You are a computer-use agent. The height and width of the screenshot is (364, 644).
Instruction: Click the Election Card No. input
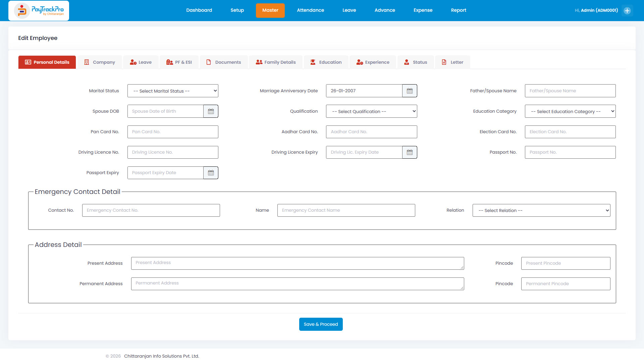click(x=570, y=132)
